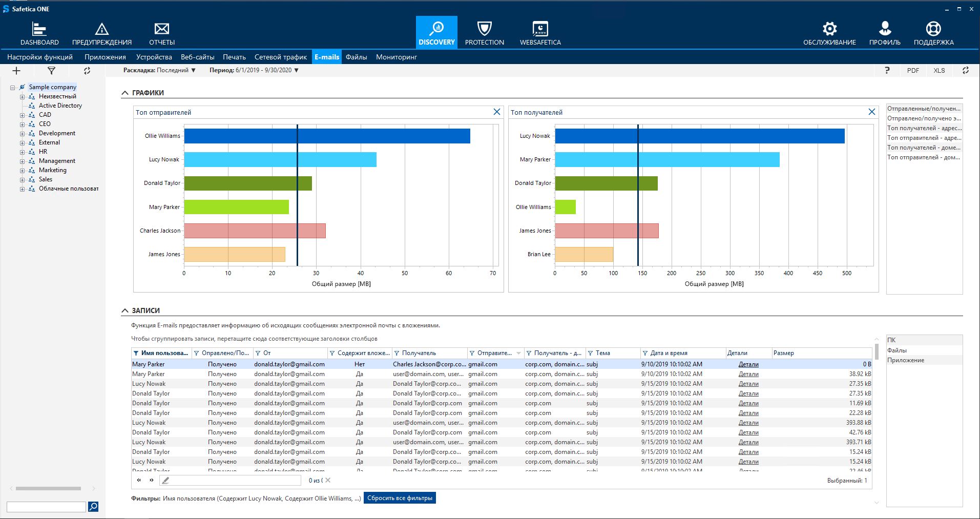Collapse the ГРАФИКИ section
Image resolution: width=980 pixels, height=519 pixels.
click(x=125, y=93)
